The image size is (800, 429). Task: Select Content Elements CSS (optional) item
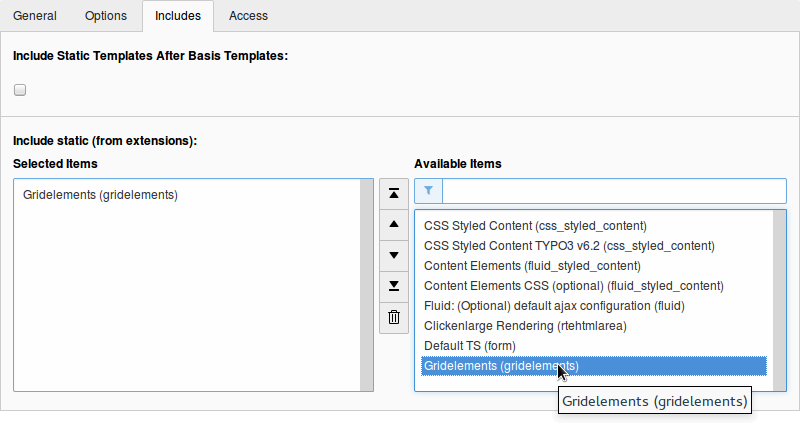[573, 286]
